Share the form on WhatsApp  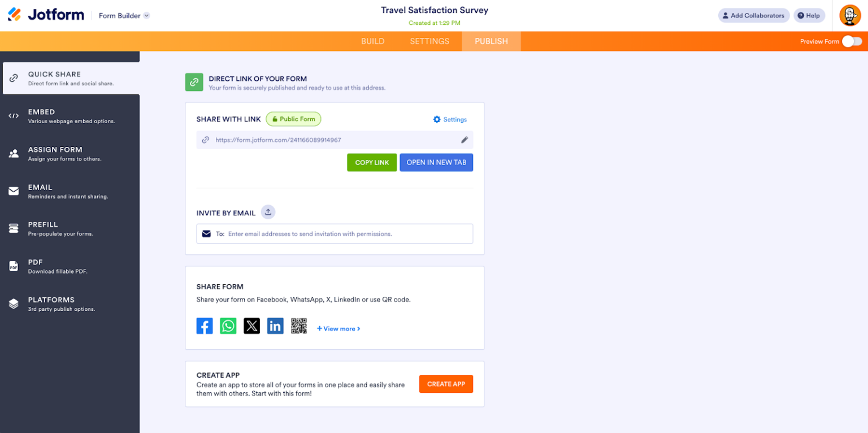[x=228, y=326]
